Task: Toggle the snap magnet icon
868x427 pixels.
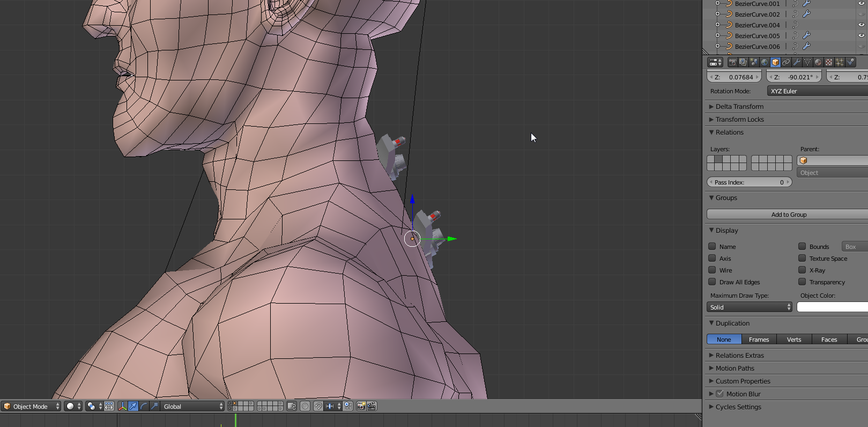Action: (x=318, y=406)
